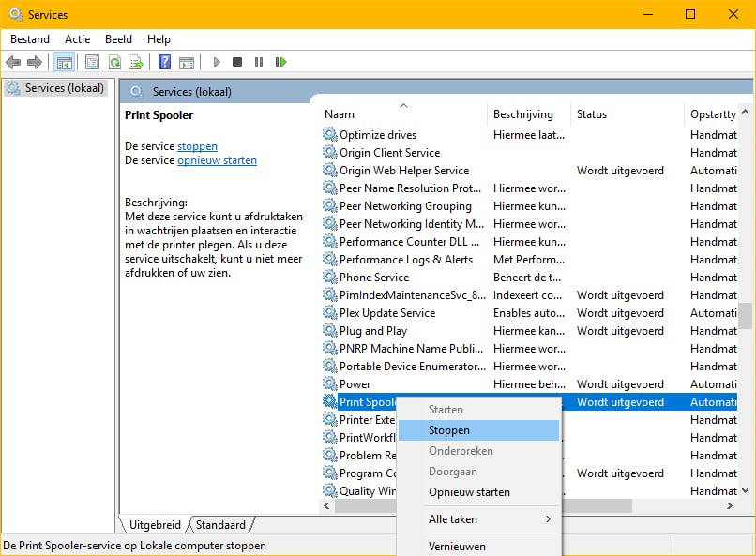756x556 pixels.
Task: Switch to the Standaard tab
Action: tap(221, 525)
